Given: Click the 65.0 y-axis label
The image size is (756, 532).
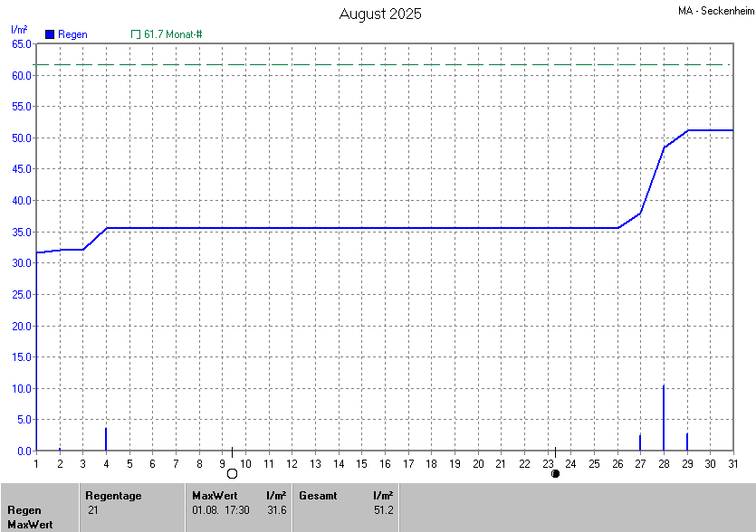Looking at the screenshot, I should (x=21, y=43).
